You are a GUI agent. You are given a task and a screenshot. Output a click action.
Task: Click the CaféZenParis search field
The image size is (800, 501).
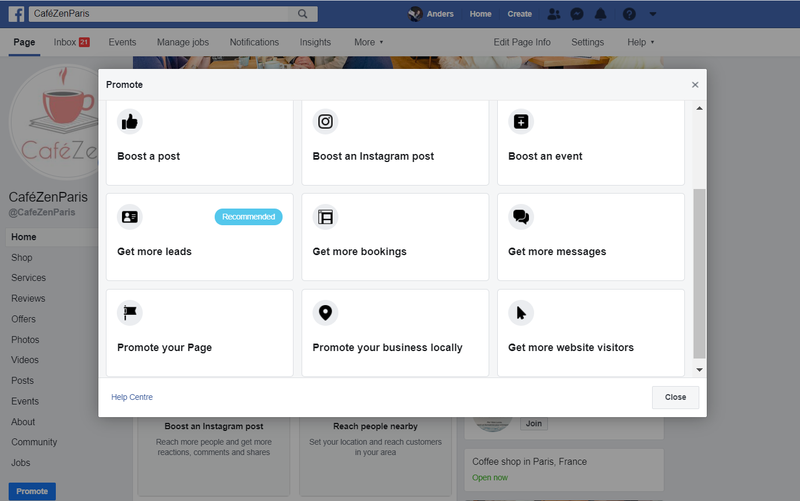(x=161, y=14)
